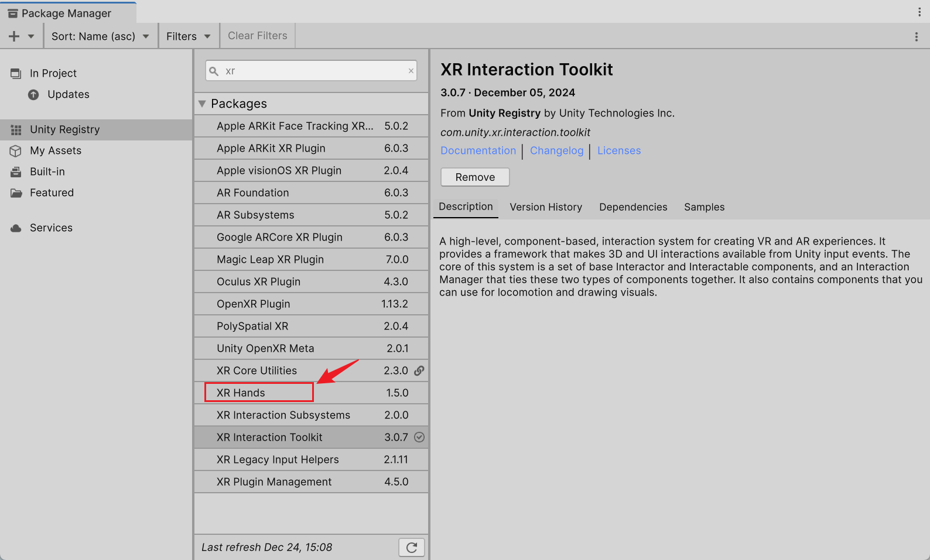The height and width of the screenshot is (560, 930).
Task: Select Apple visionOS XR Plugin package
Action: [311, 170]
